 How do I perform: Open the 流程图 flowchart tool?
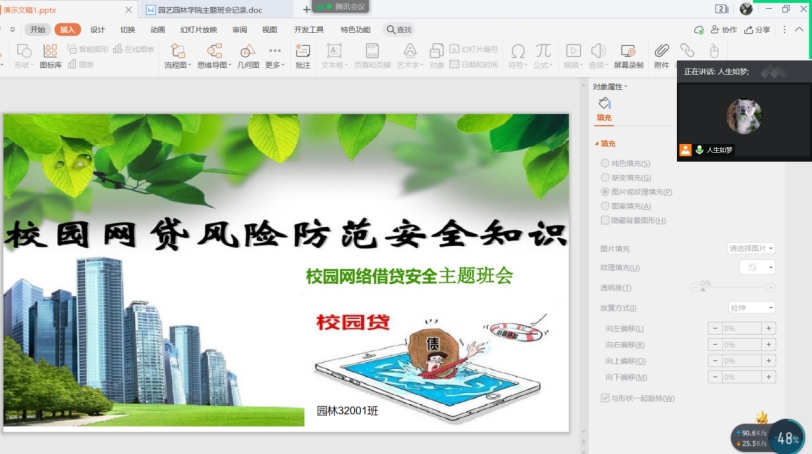(175, 55)
